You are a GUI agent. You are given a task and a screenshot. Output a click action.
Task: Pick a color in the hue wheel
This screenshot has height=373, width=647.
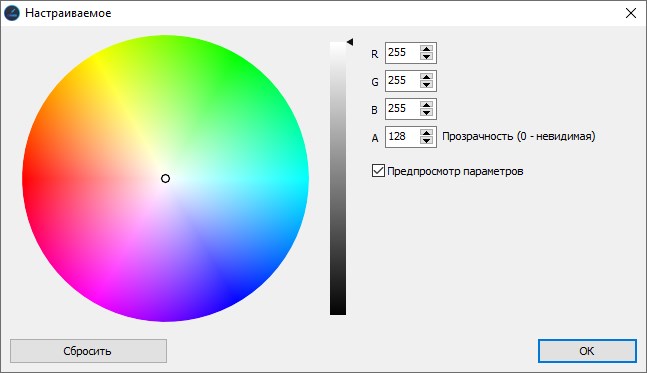pos(165,178)
